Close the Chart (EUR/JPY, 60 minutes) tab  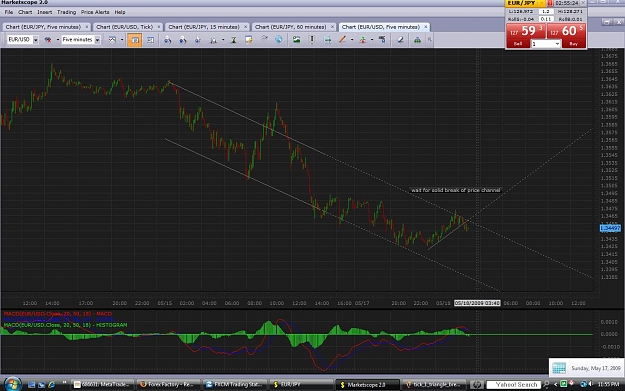332,27
